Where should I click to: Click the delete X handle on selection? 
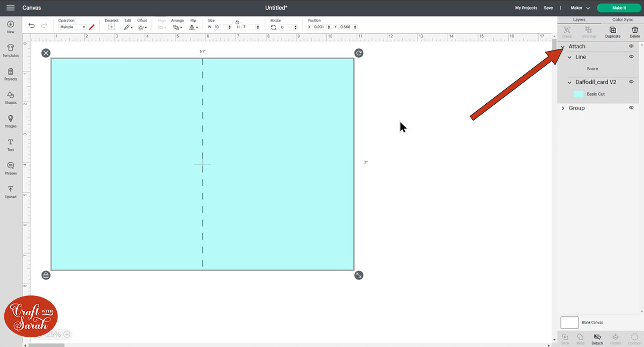(x=46, y=53)
